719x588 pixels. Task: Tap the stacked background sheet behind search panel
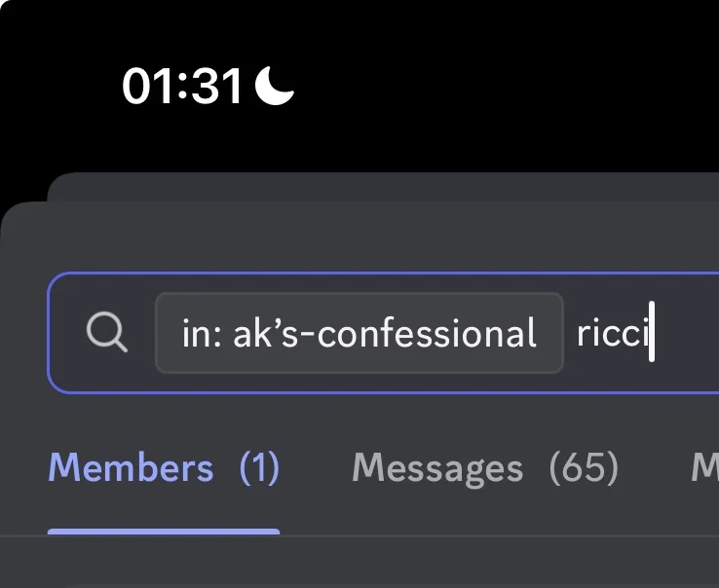[x=383, y=187]
